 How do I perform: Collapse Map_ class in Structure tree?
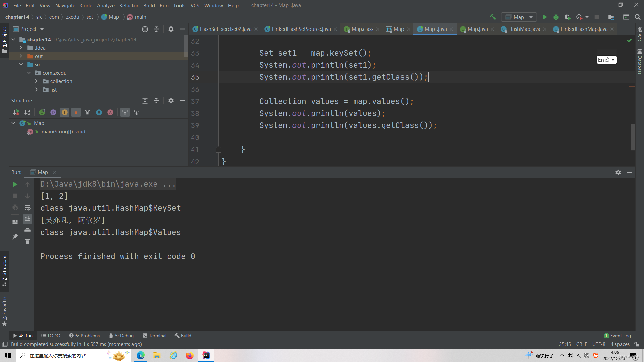coord(13,123)
